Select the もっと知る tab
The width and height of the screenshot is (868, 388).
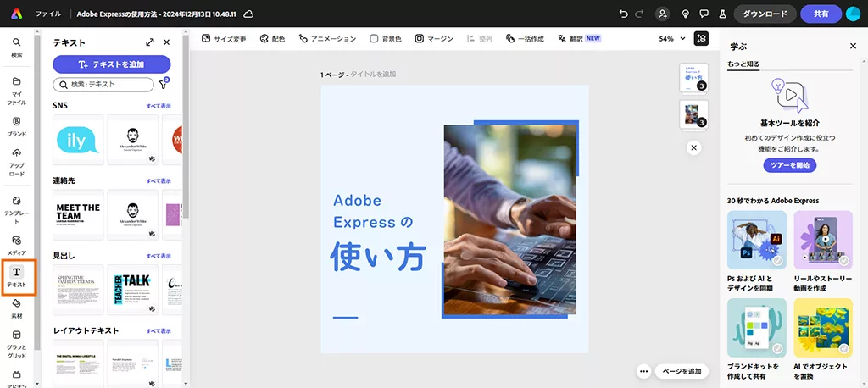point(743,64)
